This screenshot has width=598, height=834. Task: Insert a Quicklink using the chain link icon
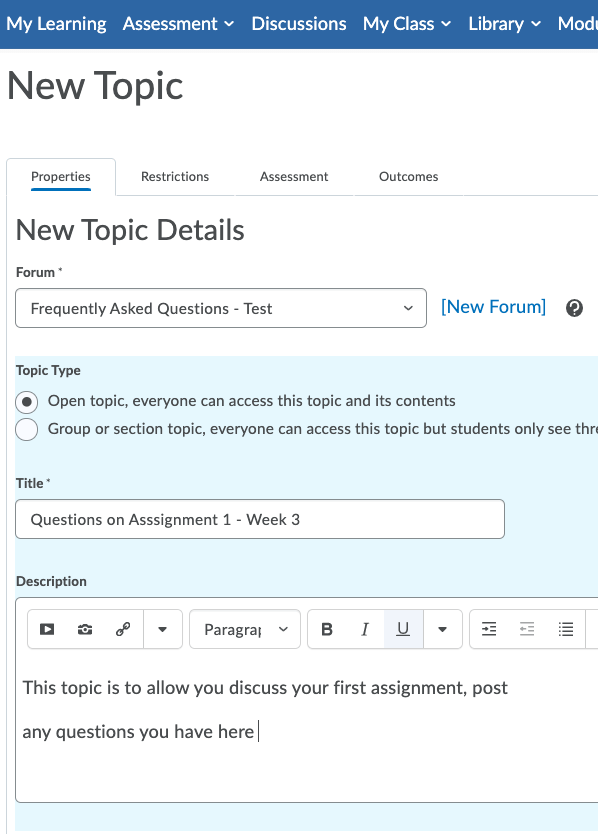coord(123,629)
